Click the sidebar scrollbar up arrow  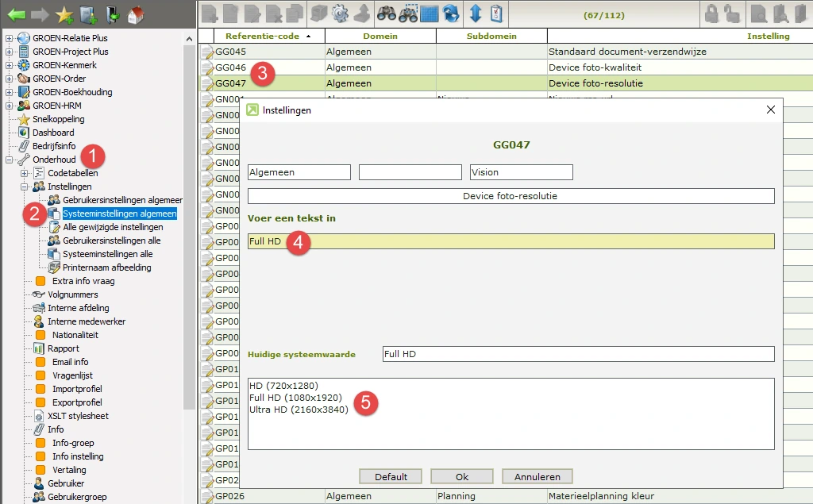point(189,39)
